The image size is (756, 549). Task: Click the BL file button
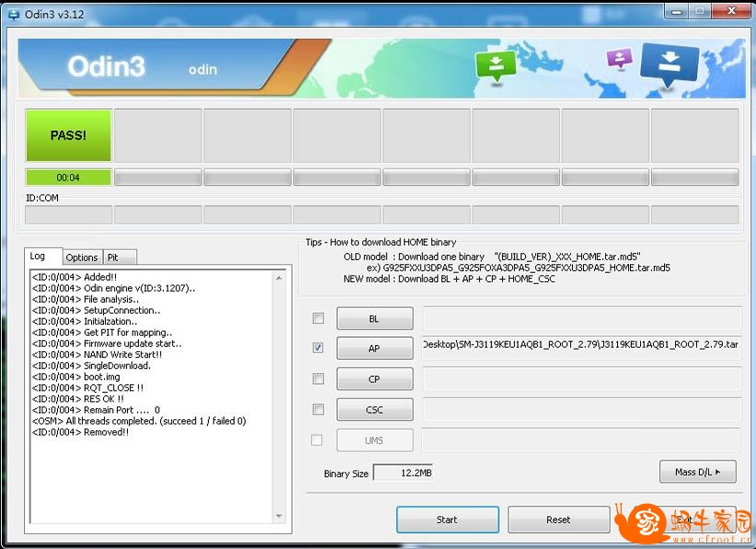click(x=374, y=318)
